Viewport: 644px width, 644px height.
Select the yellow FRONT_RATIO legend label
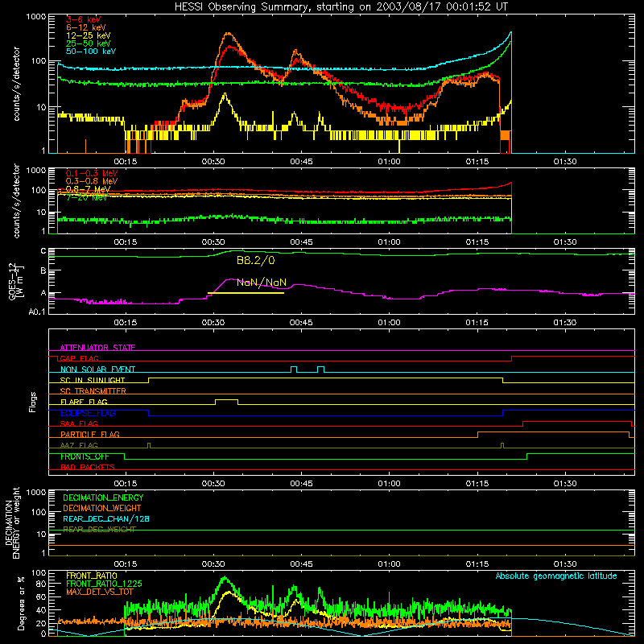coord(92,576)
